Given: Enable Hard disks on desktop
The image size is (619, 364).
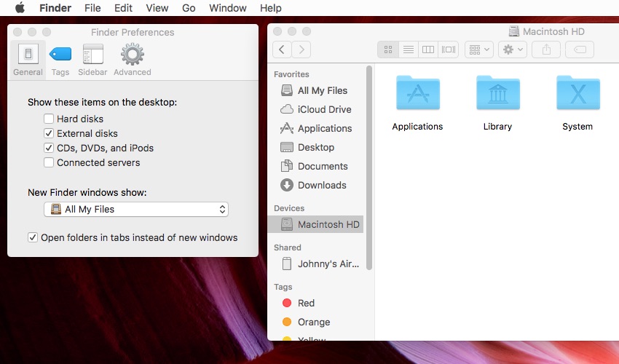Looking at the screenshot, I should (49, 119).
